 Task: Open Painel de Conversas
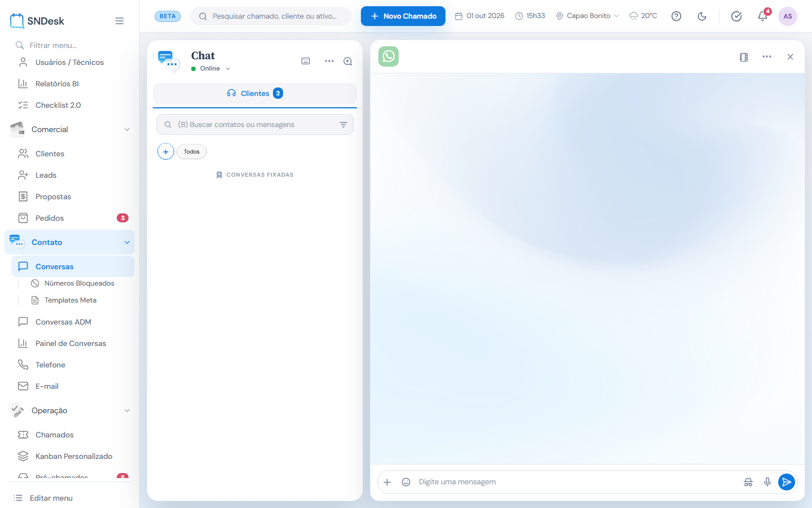(x=70, y=343)
